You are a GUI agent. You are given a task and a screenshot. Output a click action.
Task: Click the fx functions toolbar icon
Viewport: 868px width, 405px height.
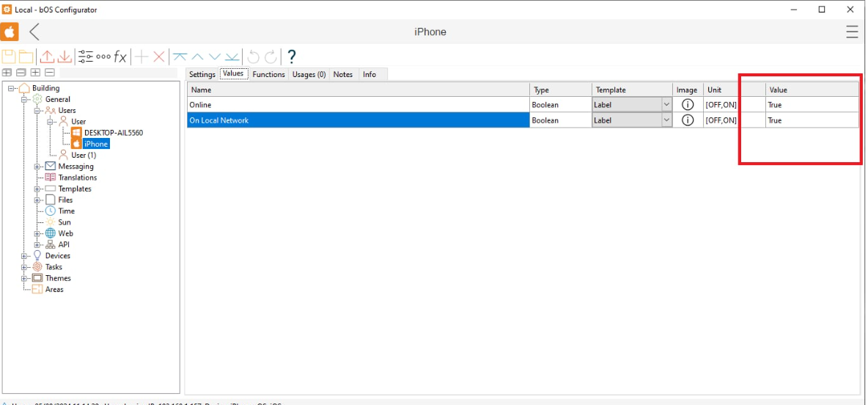(x=120, y=57)
